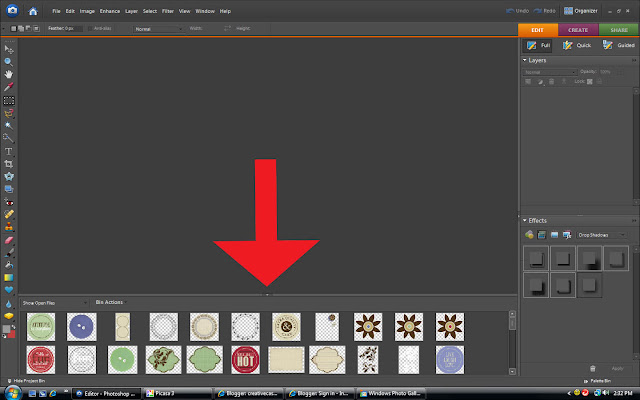Viewport: 640px width, 400px height.
Task: Click the home Welcome Screen icon
Action: [33, 11]
